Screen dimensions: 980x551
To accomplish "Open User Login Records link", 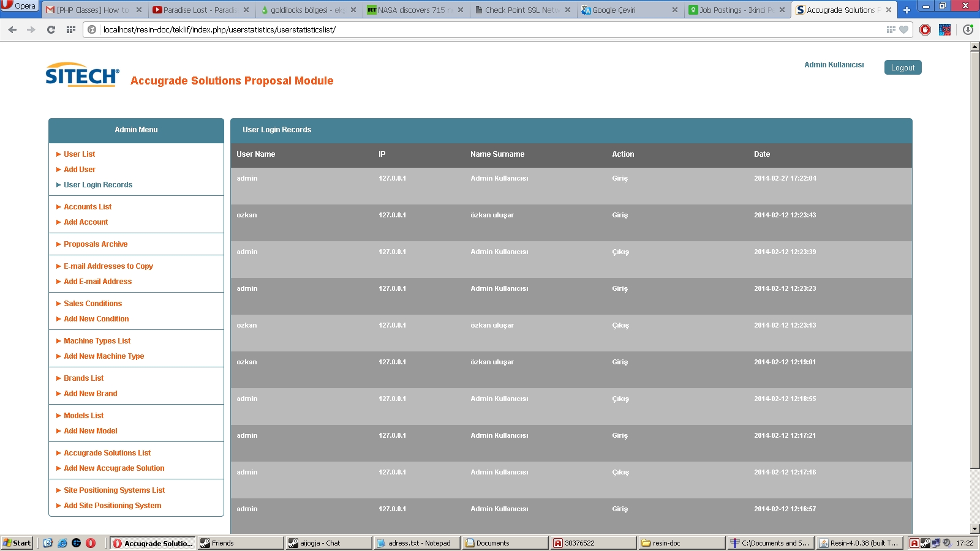I will tap(98, 185).
